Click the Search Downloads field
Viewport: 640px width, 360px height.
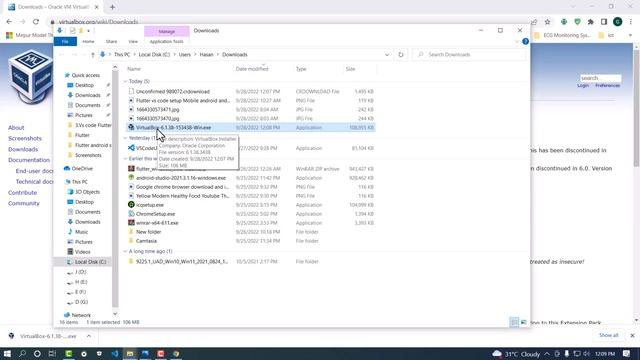click(x=469, y=55)
